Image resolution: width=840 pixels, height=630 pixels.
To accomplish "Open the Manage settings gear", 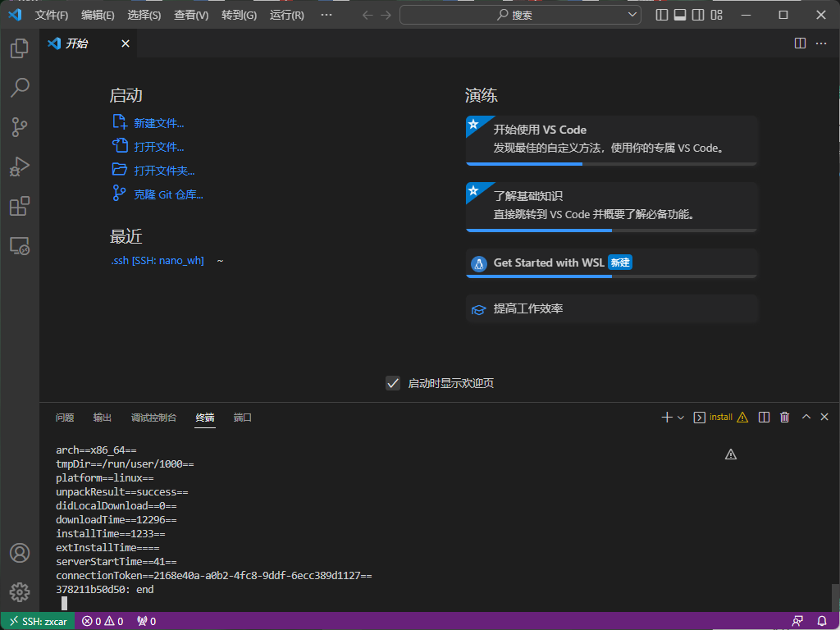I will click(20, 591).
